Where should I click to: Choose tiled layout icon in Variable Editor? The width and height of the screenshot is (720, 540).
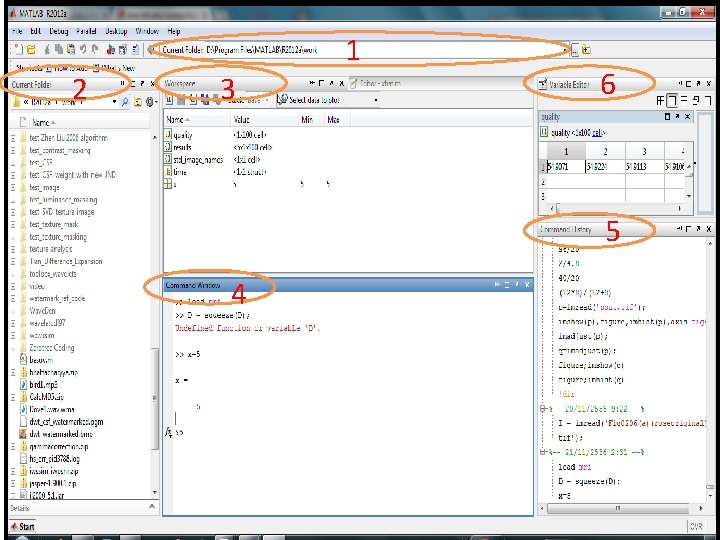click(x=660, y=100)
